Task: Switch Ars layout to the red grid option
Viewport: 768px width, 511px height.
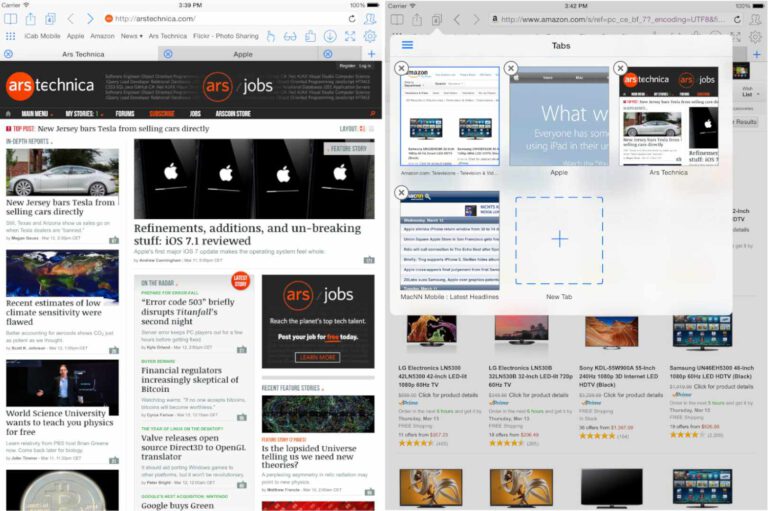Action: click(x=362, y=129)
